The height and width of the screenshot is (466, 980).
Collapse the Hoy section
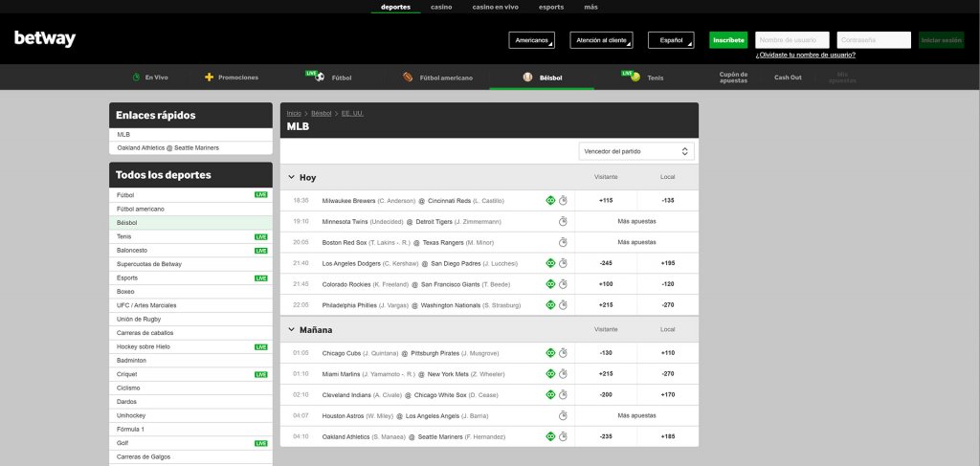pyautogui.click(x=291, y=177)
